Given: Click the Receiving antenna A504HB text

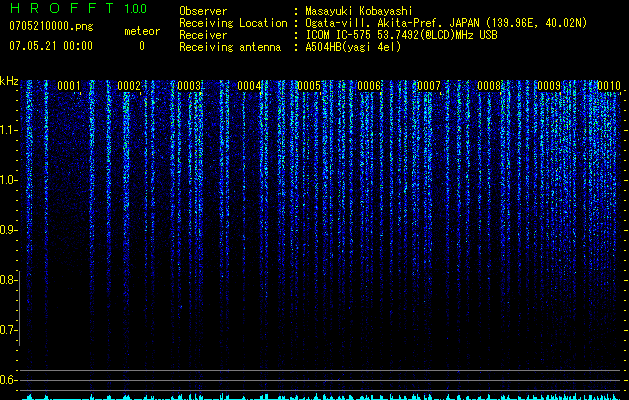Looking at the screenshot, I should tap(353, 47).
